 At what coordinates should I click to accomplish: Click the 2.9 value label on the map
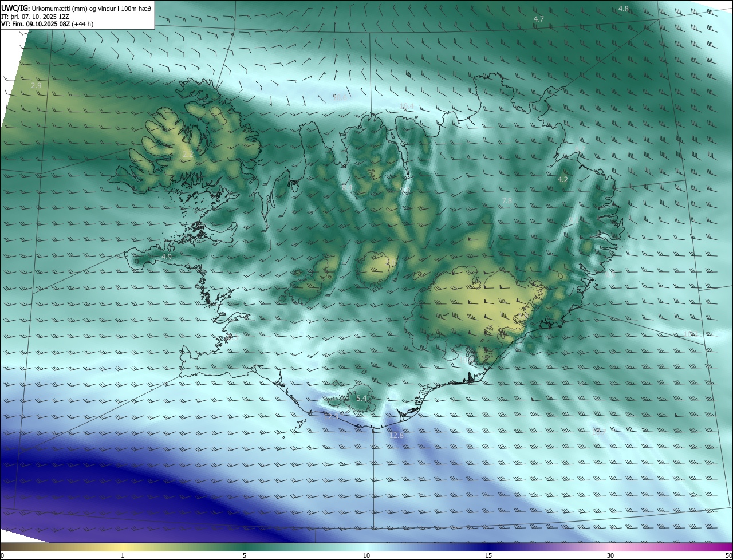point(36,85)
